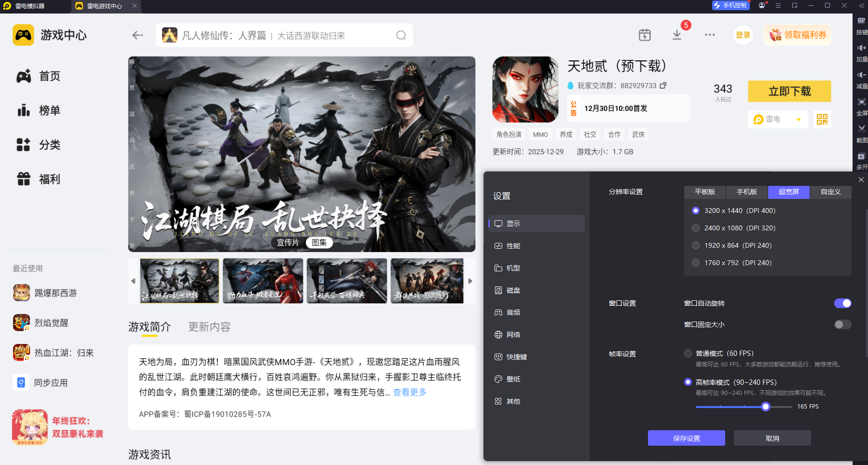
Task: Show the QR code for download
Action: pyautogui.click(x=822, y=119)
